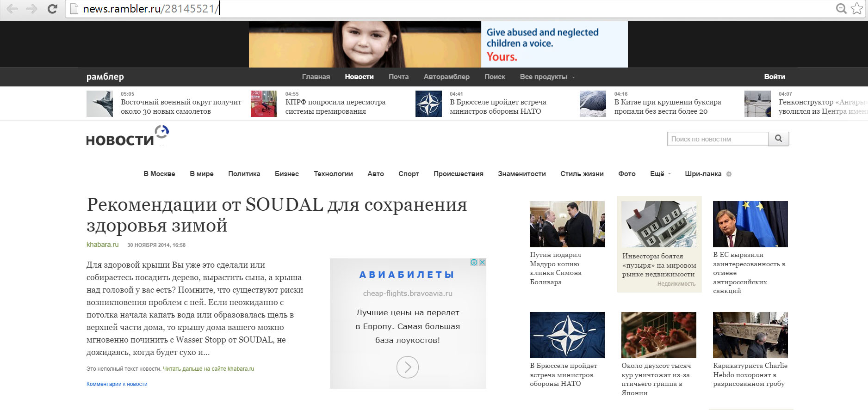Click the browser back arrow
This screenshot has width=868, height=410.
pos(12,9)
